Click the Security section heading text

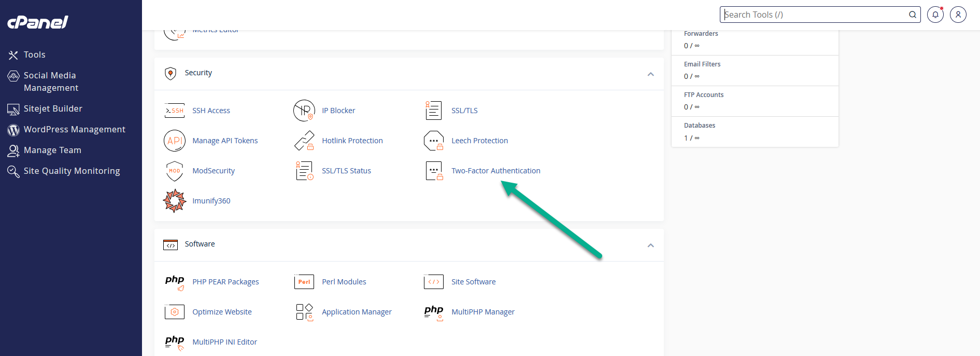(x=198, y=73)
